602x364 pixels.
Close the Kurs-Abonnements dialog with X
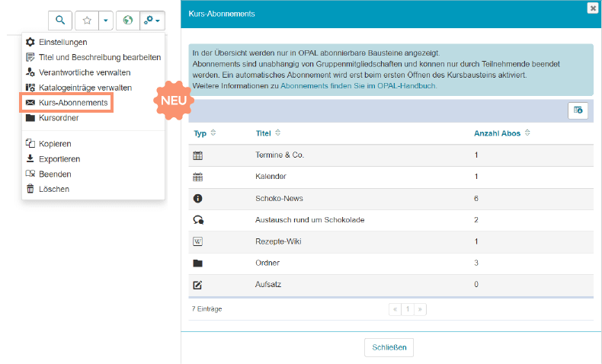tap(592, 8)
